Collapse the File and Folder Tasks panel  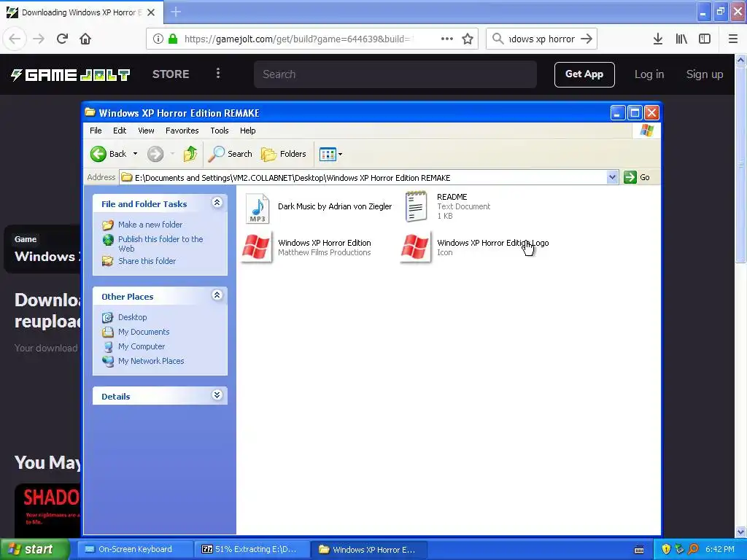217,203
